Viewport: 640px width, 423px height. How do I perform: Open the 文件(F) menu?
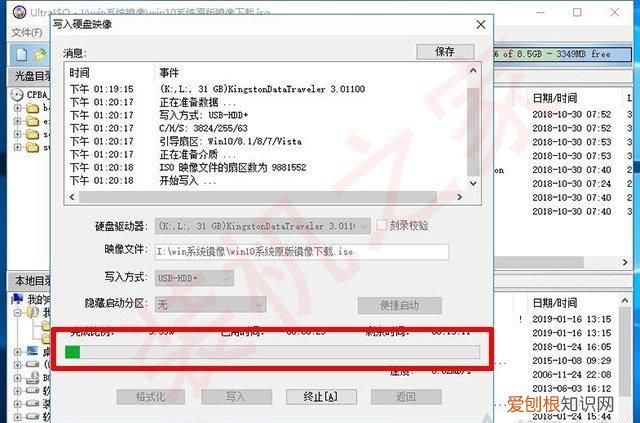click(x=27, y=32)
